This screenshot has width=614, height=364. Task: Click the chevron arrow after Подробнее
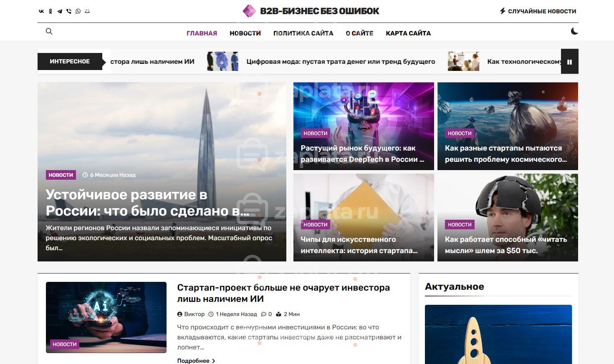pos(214,361)
